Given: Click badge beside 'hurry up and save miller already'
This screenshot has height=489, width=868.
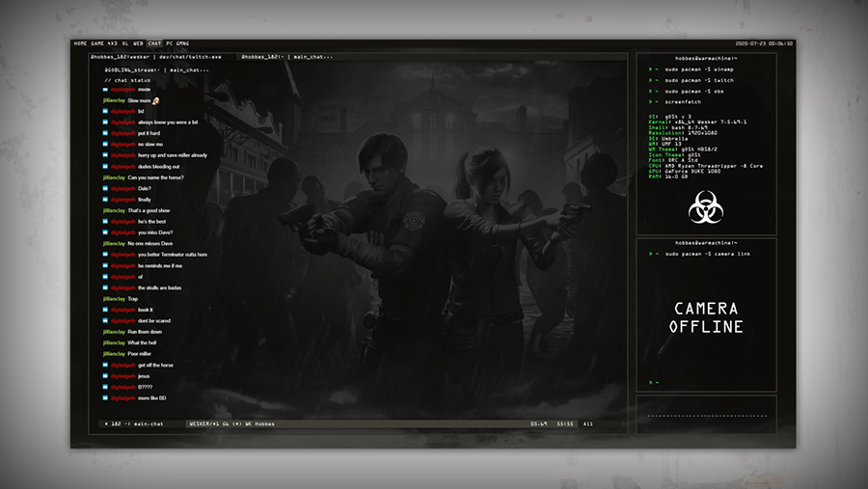Looking at the screenshot, I should point(105,155).
